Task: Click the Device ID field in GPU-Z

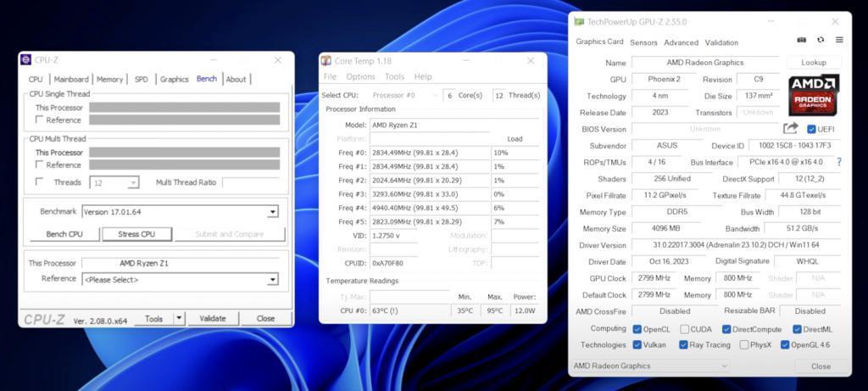Action: coord(794,146)
